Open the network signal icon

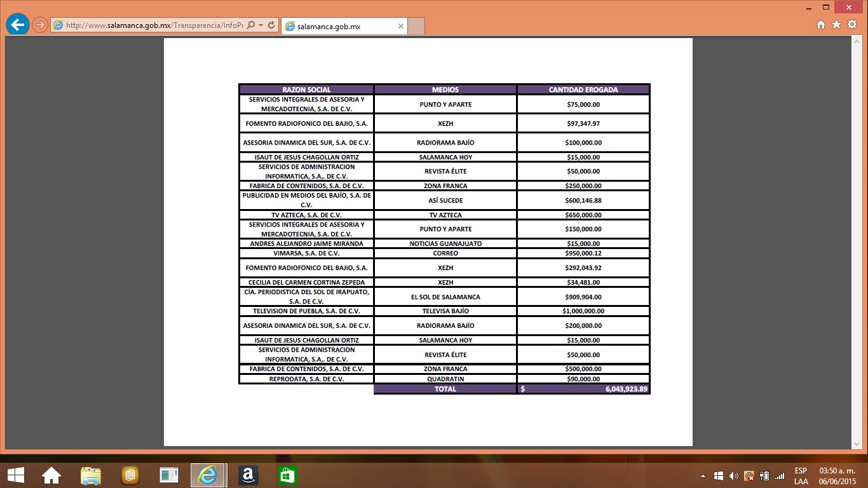tap(780, 476)
